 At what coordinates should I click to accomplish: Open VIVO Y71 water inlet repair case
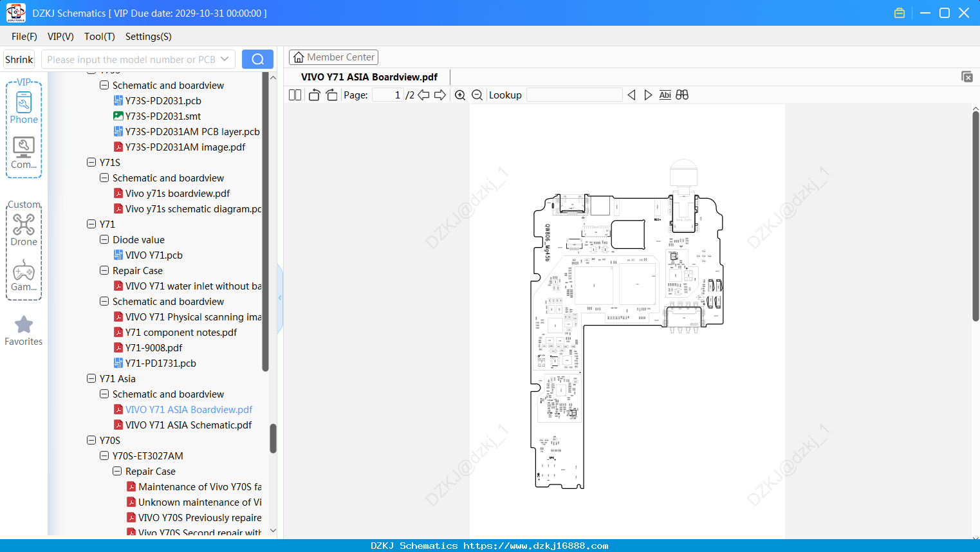coord(188,286)
